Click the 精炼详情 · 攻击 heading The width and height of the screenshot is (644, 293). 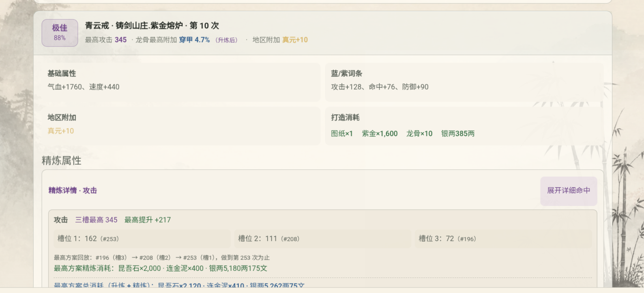[73, 190]
